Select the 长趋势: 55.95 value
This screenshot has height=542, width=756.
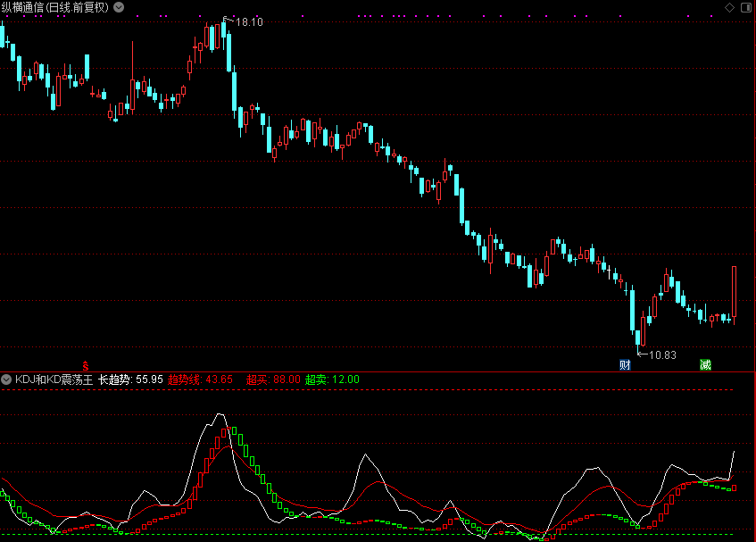tap(130, 379)
